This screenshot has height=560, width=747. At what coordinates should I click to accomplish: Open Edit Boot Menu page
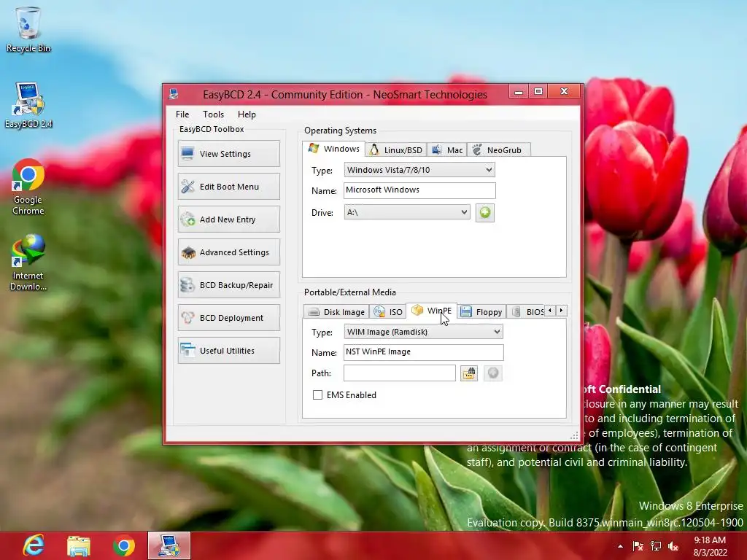click(x=228, y=186)
